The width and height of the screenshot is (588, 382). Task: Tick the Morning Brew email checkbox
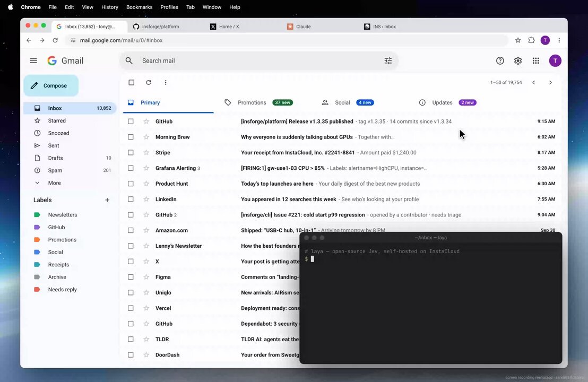131,137
